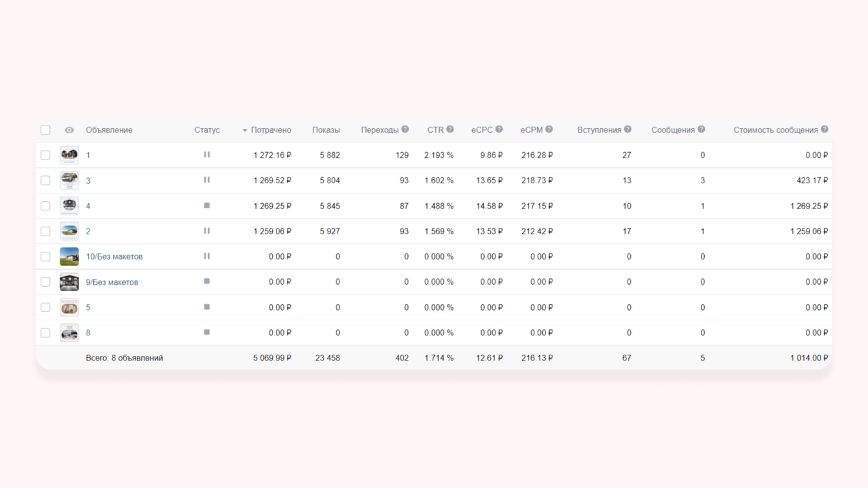
Task: Click the pause status icon for ad 1
Action: tap(207, 155)
